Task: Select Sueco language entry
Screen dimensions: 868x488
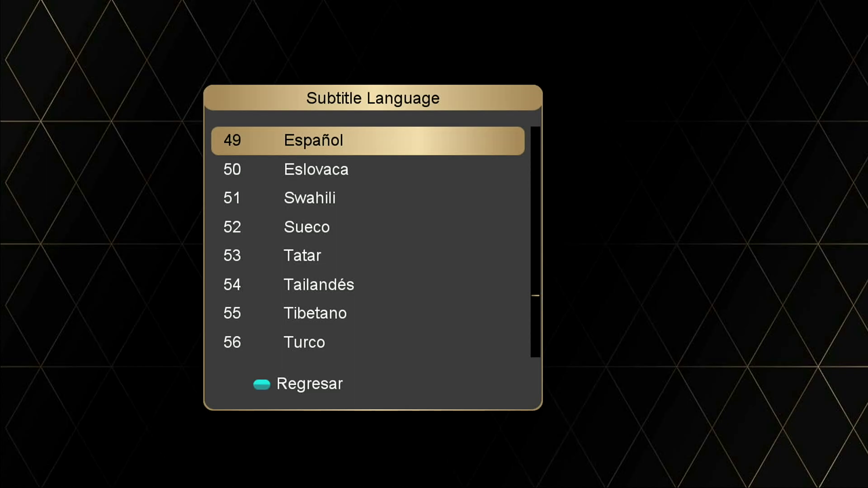Action: (x=307, y=227)
